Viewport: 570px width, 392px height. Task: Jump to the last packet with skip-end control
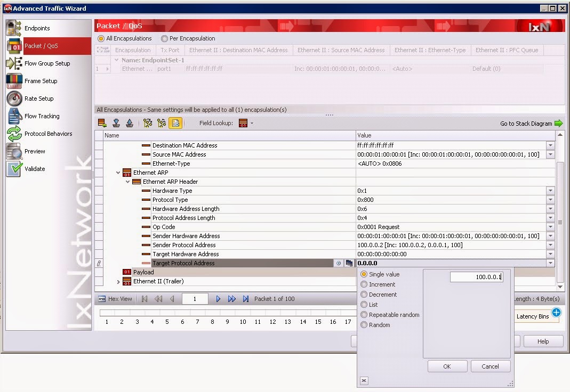click(245, 299)
